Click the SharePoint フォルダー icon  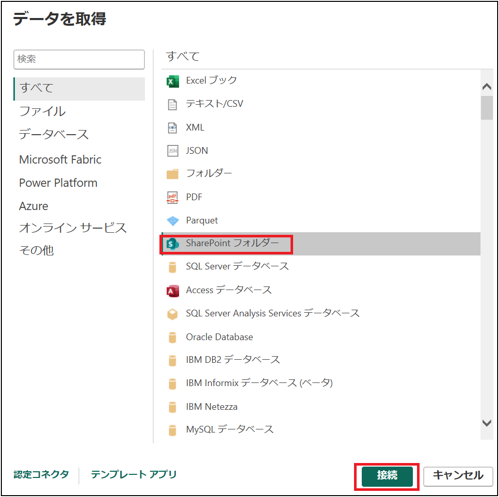tap(172, 244)
